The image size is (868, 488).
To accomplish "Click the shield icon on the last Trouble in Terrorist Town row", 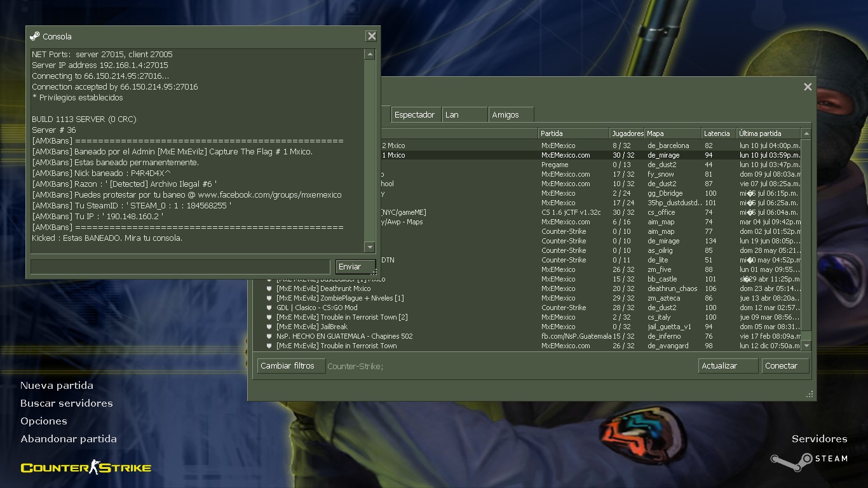I will coord(269,346).
